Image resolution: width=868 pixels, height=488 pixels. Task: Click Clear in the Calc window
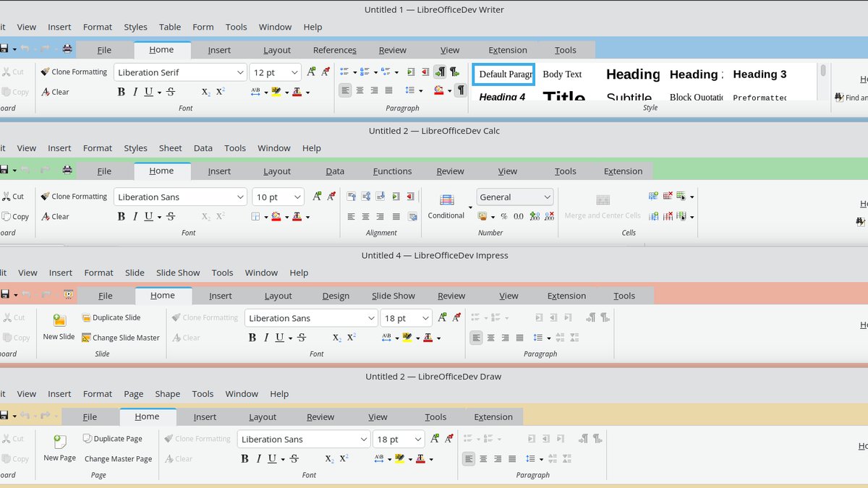[55, 216]
